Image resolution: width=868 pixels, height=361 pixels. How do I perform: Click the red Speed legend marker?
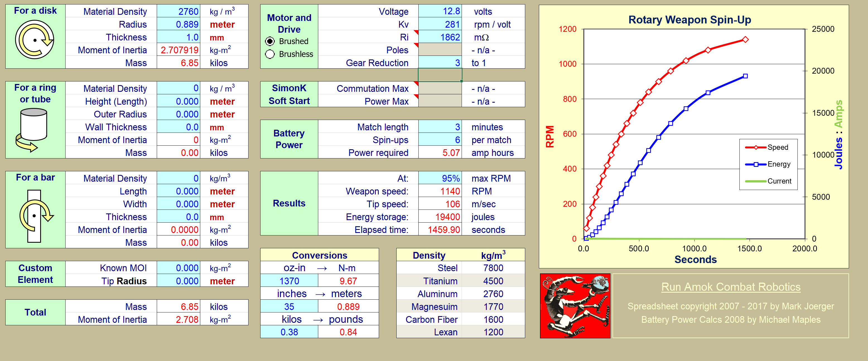click(x=756, y=147)
